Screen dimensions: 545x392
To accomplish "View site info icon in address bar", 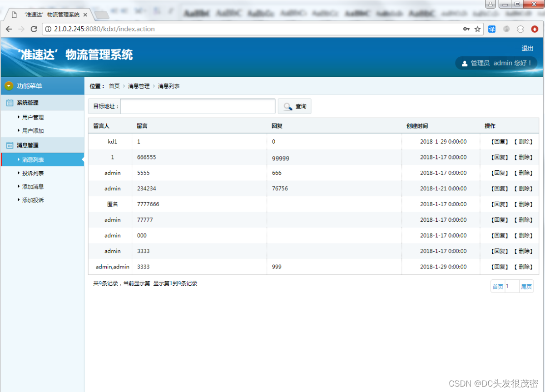I will pyautogui.click(x=48, y=29).
